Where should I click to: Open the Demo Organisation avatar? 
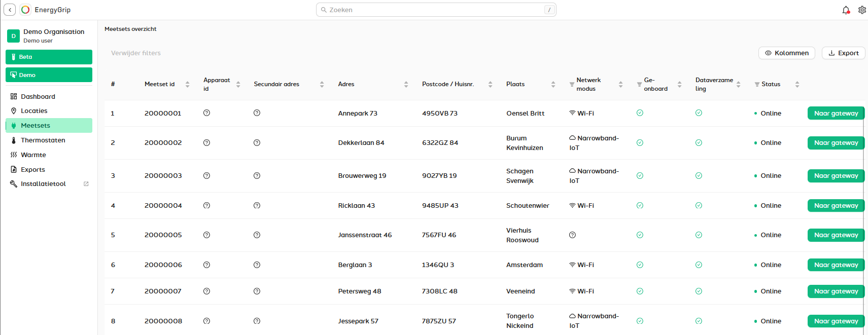coord(13,36)
